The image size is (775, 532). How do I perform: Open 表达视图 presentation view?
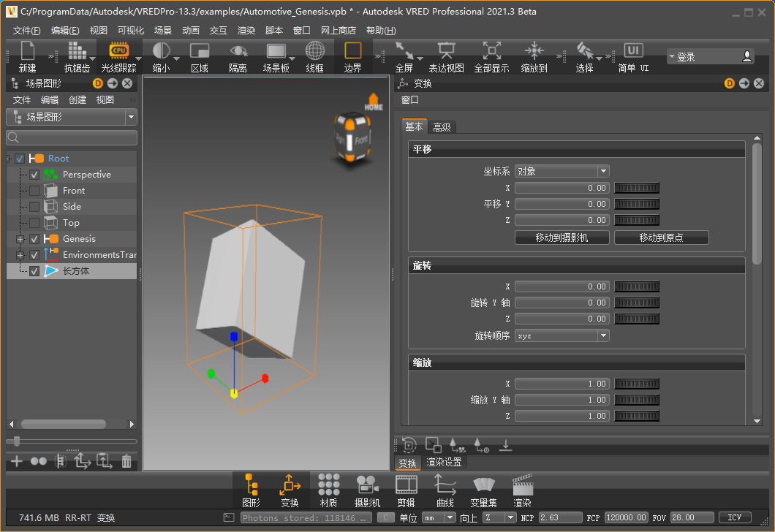coord(446,57)
